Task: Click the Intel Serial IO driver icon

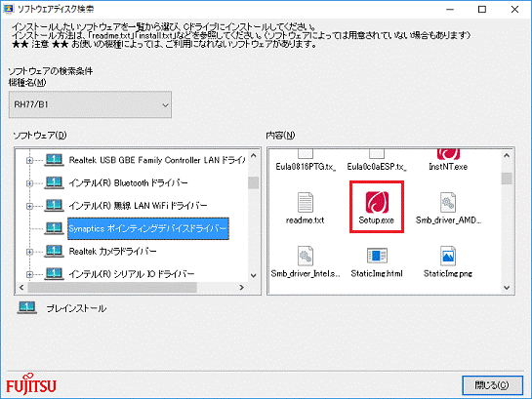Action: pos(54,273)
